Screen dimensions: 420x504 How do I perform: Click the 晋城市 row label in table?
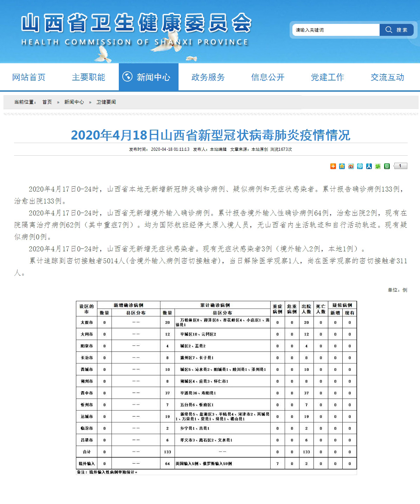[x=87, y=369]
